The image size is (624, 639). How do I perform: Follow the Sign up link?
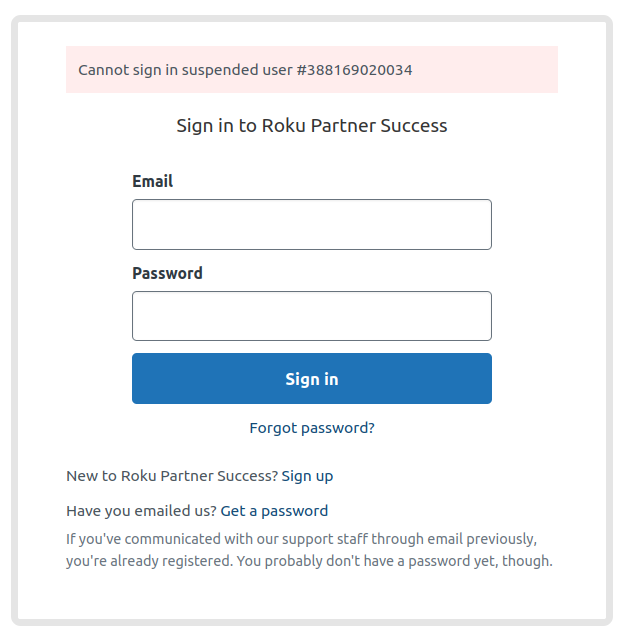307,476
